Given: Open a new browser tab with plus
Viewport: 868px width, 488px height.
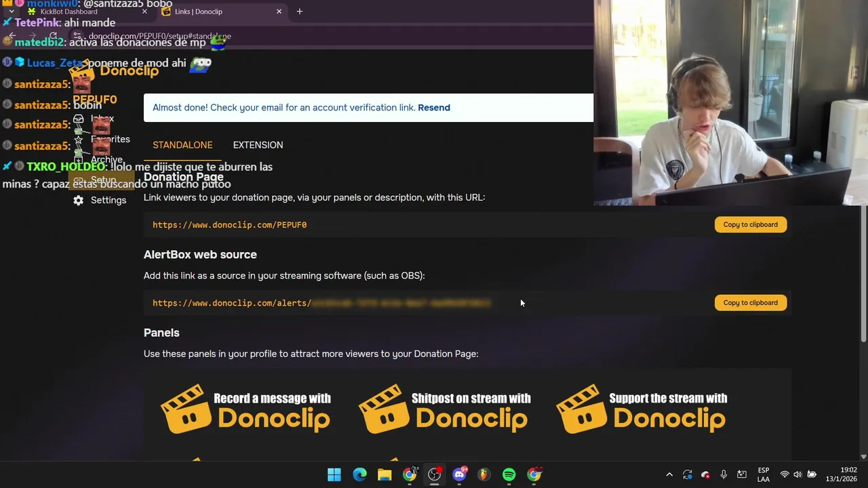Looking at the screenshot, I should [299, 12].
